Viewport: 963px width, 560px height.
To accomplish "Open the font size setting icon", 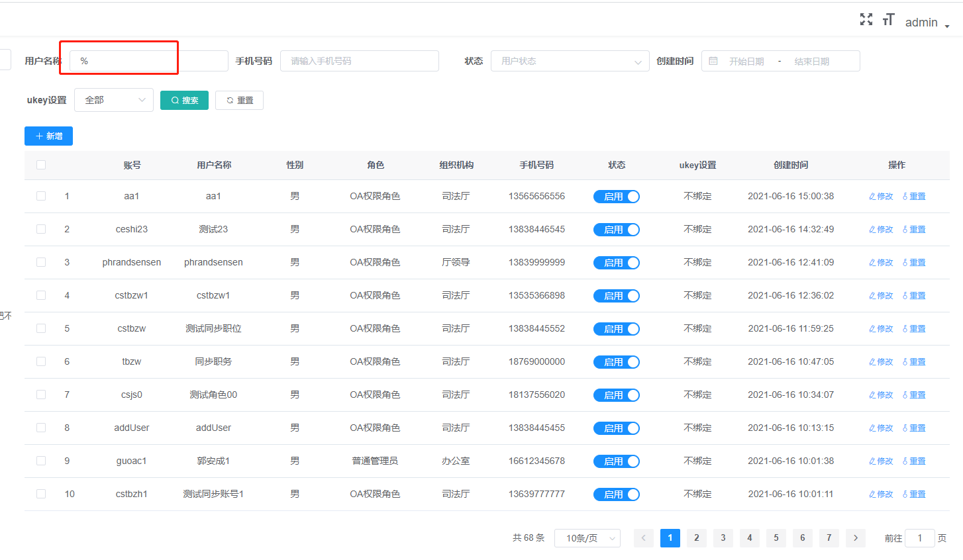I will (x=888, y=20).
